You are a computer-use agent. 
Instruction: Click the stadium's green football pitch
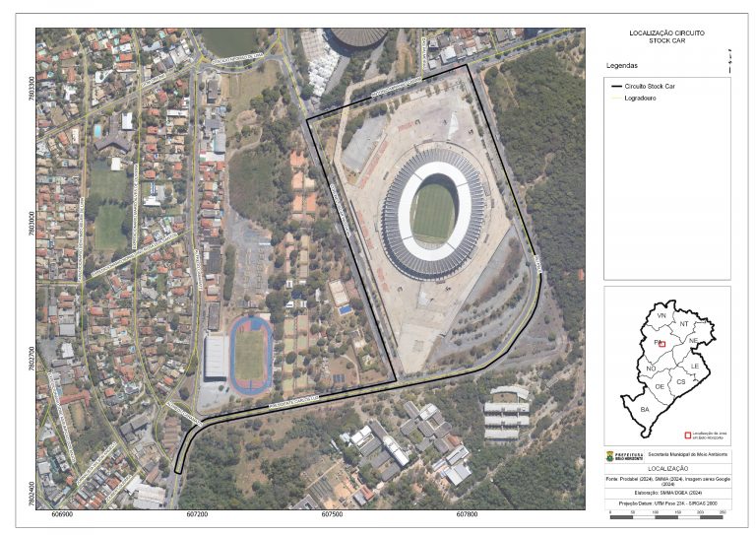click(x=433, y=211)
